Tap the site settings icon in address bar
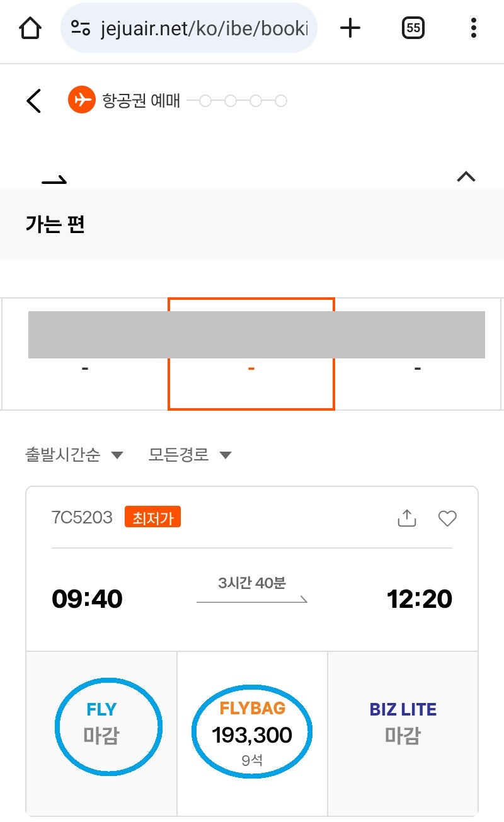This screenshot has width=504, height=822. [x=81, y=28]
